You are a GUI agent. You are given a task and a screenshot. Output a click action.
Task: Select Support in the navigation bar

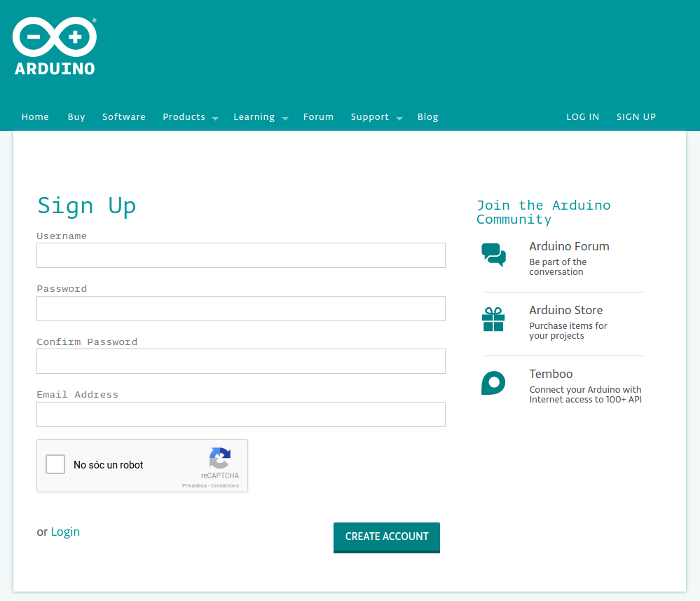(370, 116)
